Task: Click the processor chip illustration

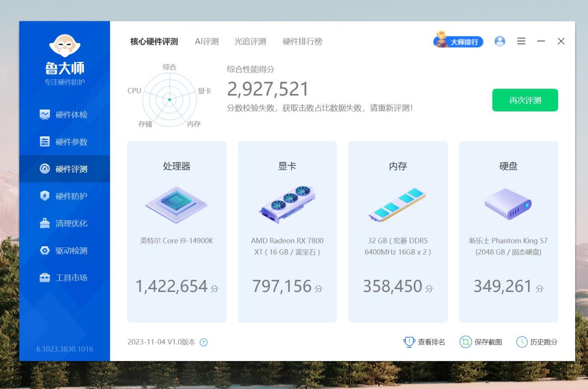Action: coord(176,205)
